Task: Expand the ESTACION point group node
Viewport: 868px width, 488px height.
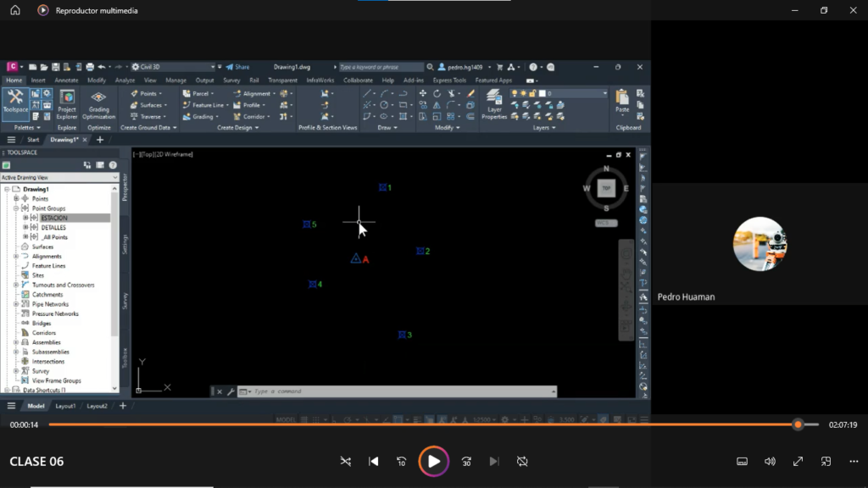Action: coord(26,218)
